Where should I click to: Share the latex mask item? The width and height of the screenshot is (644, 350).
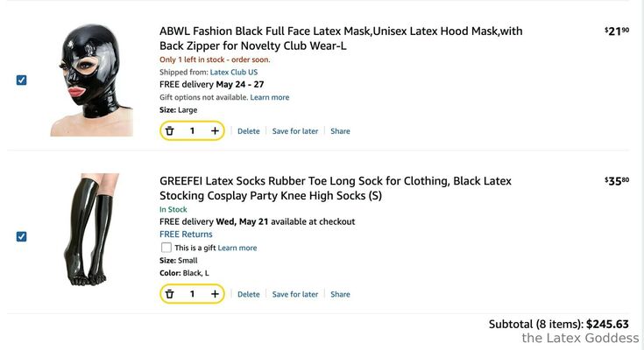point(340,131)
